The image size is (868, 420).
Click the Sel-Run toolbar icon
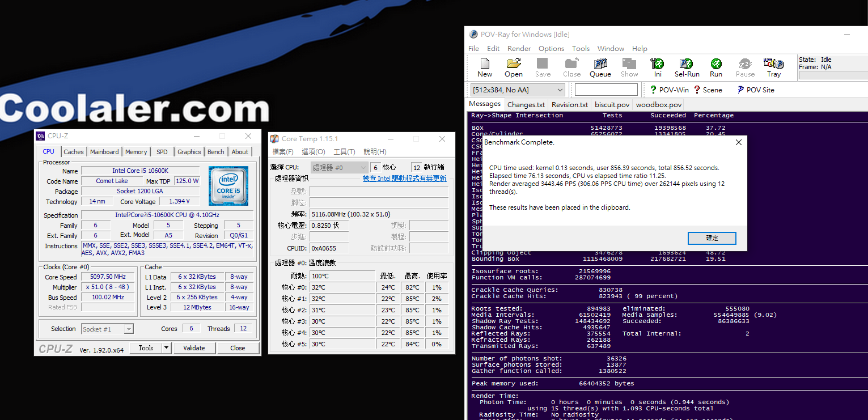pos(687,63)
